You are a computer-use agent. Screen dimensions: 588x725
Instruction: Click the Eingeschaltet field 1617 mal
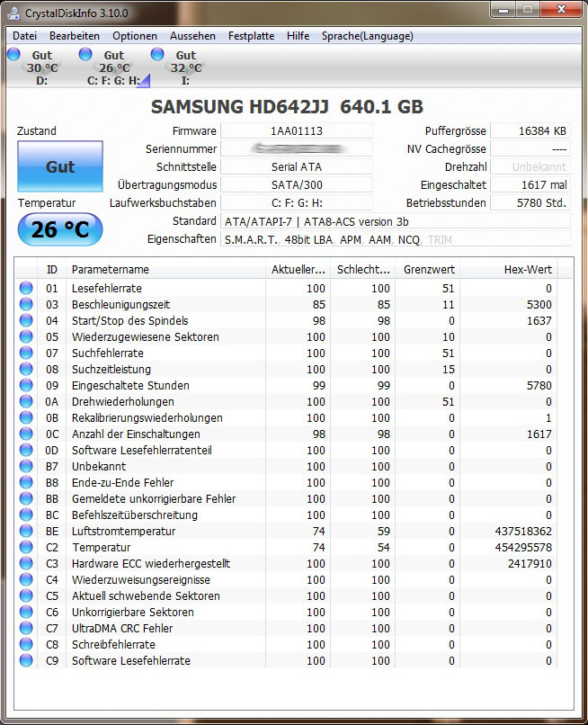click(x=530, y=185)
